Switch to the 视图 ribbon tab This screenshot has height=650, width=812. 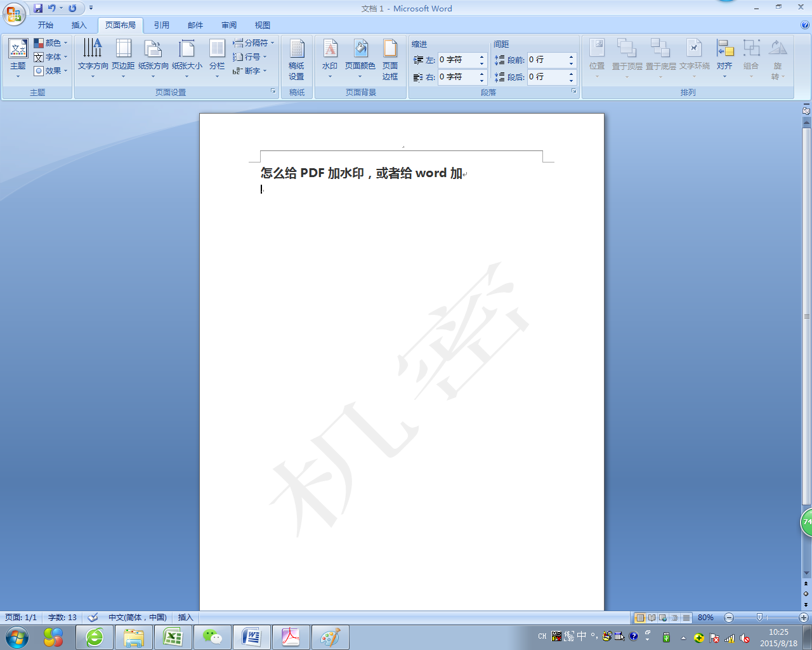click(263, 25)
